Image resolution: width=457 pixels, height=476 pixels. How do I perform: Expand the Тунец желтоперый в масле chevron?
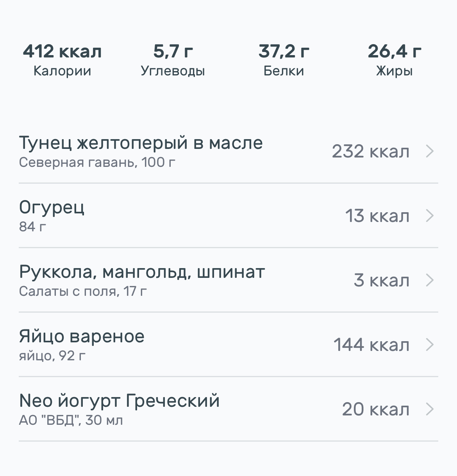point(430,151)
